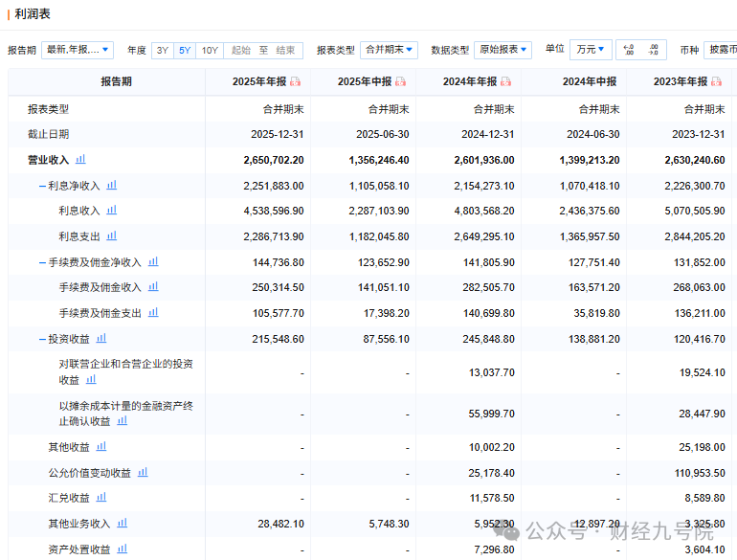737x560 pixels.
Task: Open chart icon beside 营业收入
Action: [x=80, y=160]
